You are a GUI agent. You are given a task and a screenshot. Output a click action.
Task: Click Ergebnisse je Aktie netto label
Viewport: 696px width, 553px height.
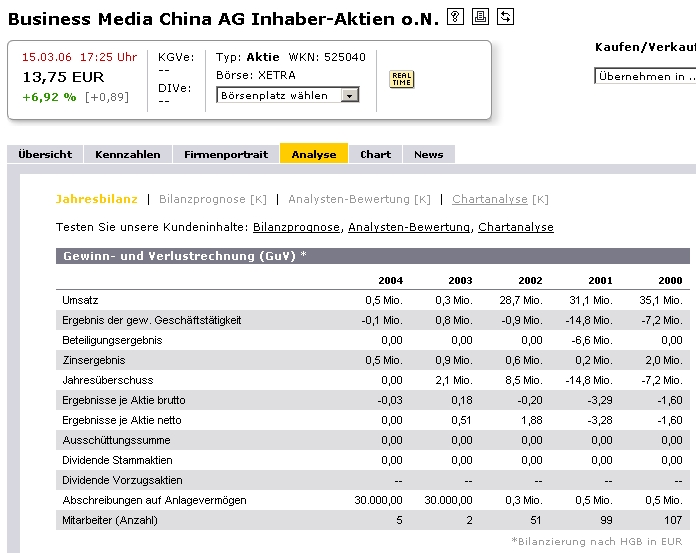(122, 420)
